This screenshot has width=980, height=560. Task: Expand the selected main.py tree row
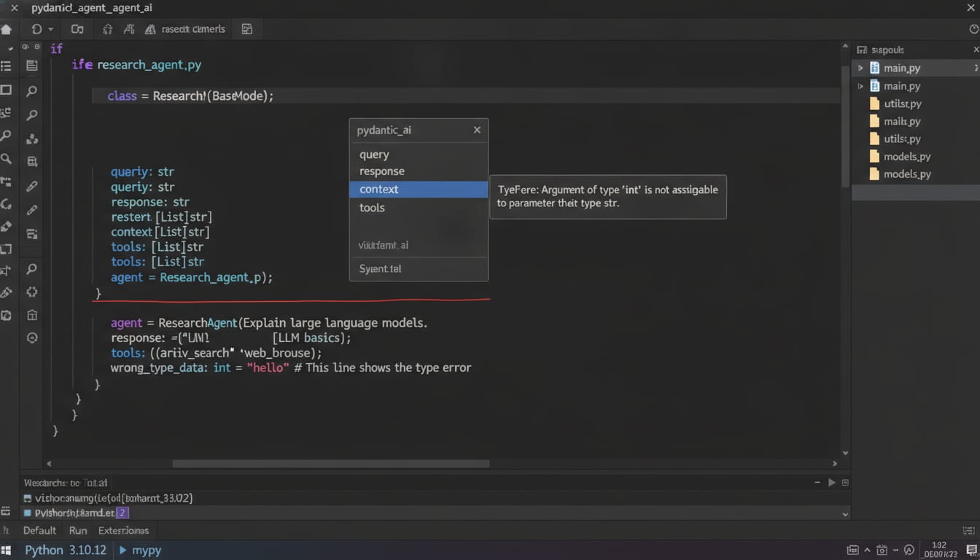point(861,68)
